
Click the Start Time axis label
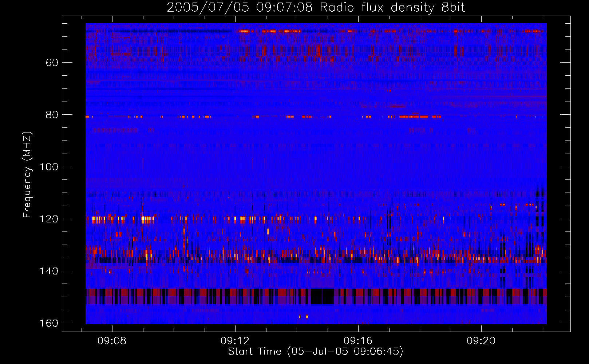pos(316,352)
